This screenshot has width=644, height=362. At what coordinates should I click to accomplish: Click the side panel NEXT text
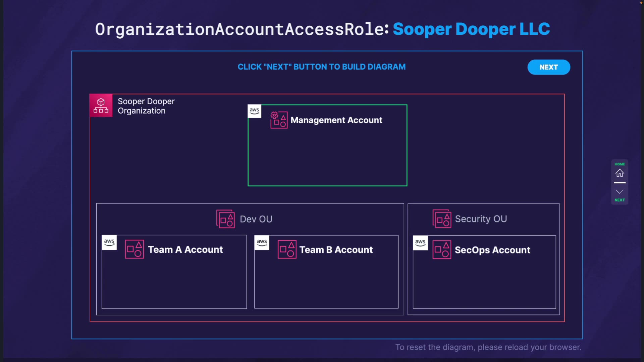620,200
